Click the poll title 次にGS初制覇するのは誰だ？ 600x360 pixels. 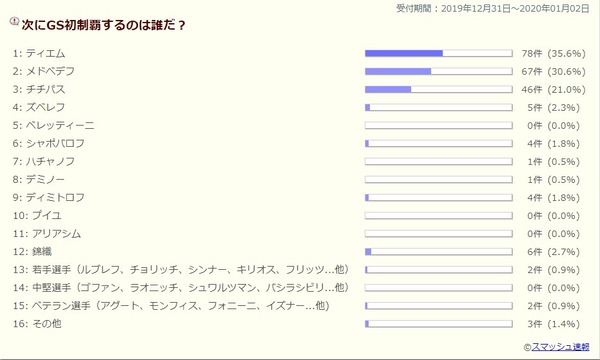pos(104,25)
